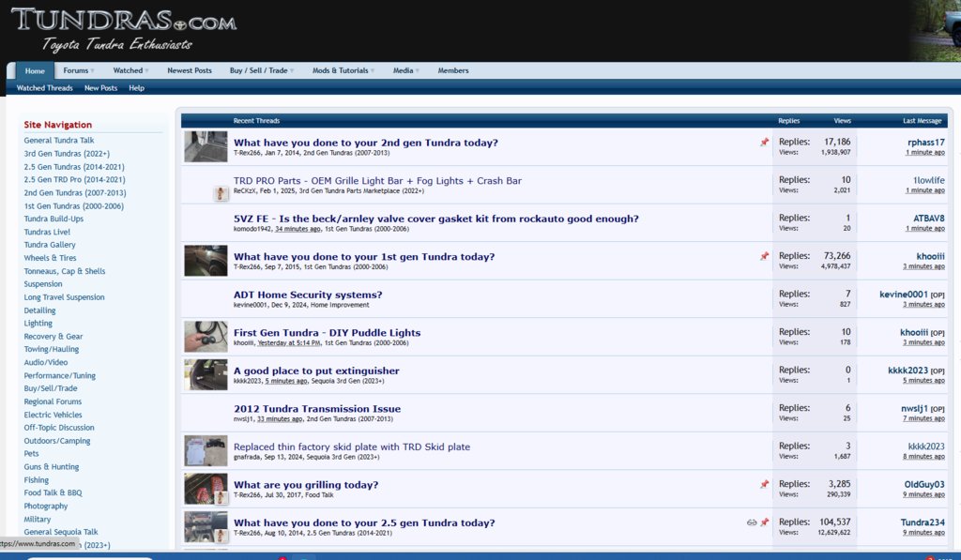
Task: Open Food Talk & BBQ sidebar link
Action: pyautogui.click(x=53, y=492)
